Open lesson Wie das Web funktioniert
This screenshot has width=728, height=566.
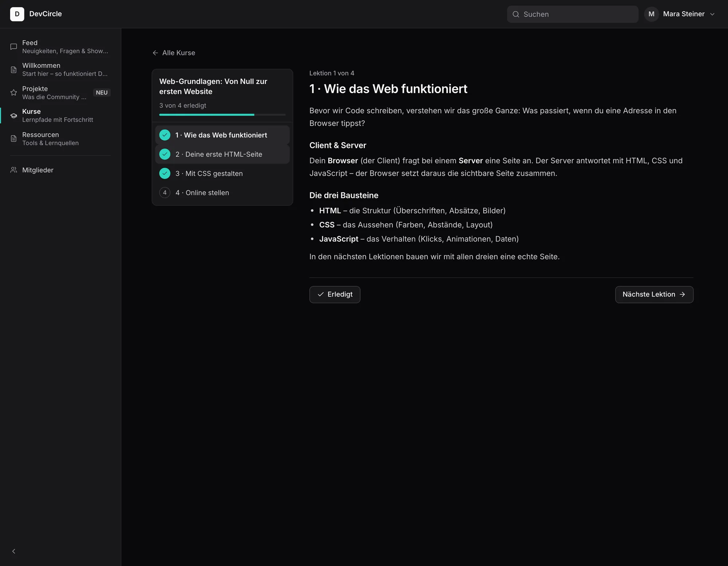point(222,135)
